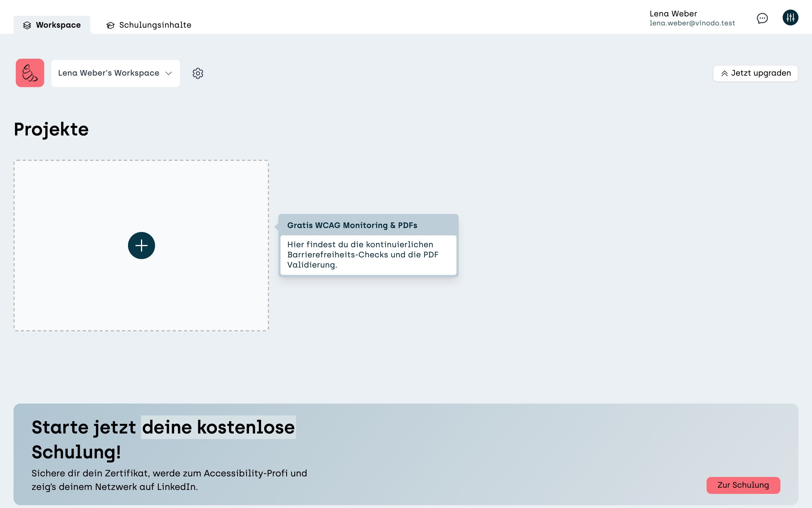
Task: Click the Schulungsinhalte graduation cap icon
Action: [x=111, y=25]
